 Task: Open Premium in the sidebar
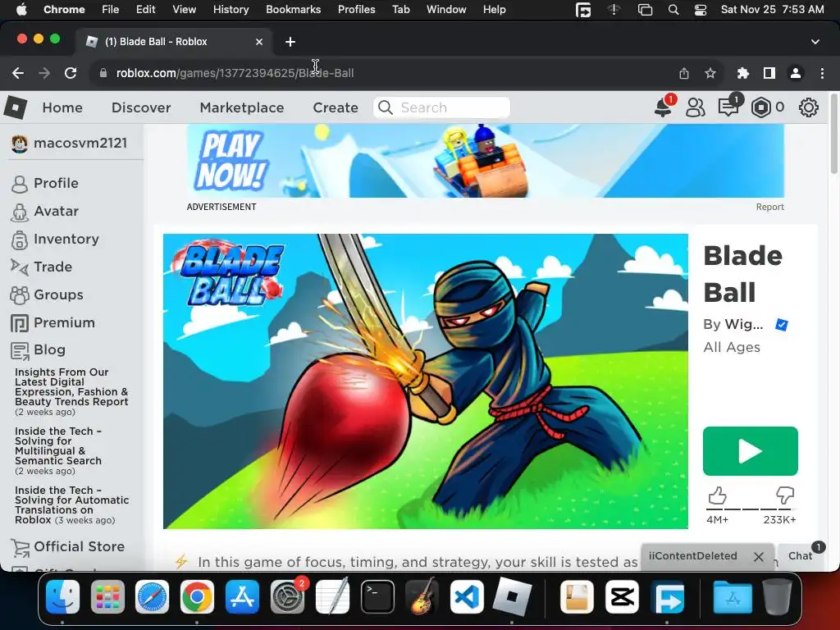53,322
